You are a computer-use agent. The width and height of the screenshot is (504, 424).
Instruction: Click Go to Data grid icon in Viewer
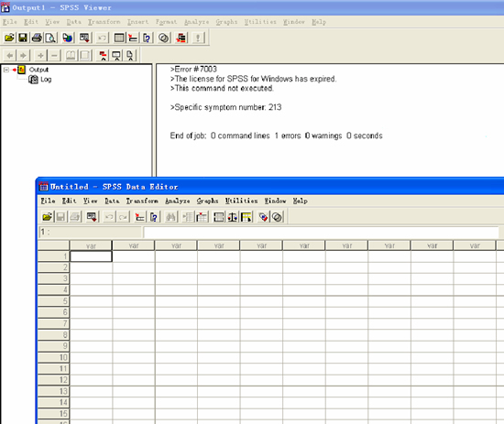[119, 38]
